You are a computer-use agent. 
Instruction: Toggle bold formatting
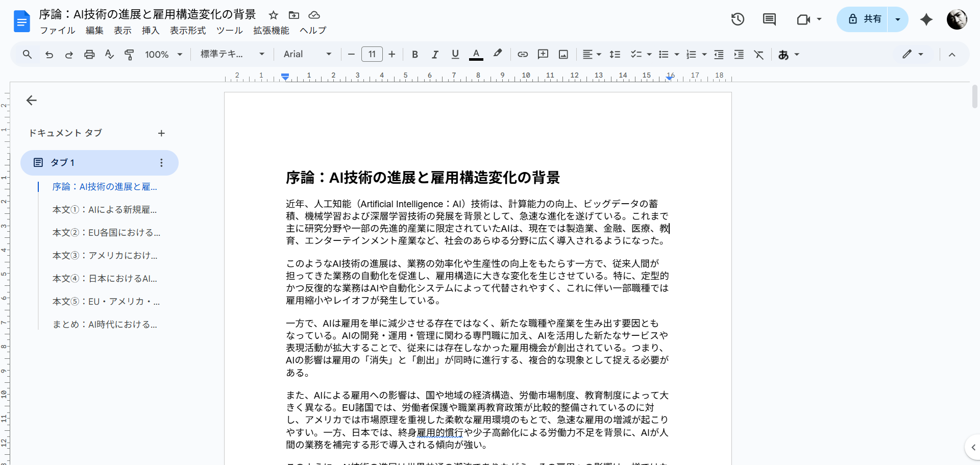click(x=415, y=54)
